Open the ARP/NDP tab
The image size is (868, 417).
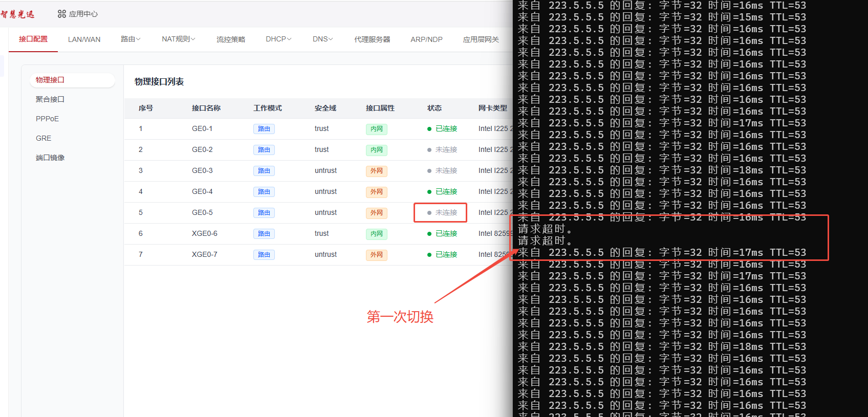coord(426,39)
